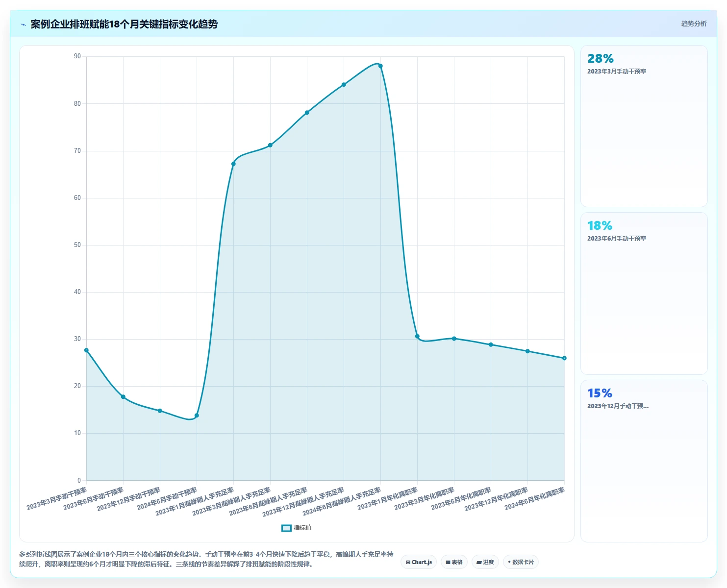Click the data point for 2023年1月高峰期人手充足率
Image resolution: width=727 pixels, height=588 pixels.
click(x=233, y=164)
